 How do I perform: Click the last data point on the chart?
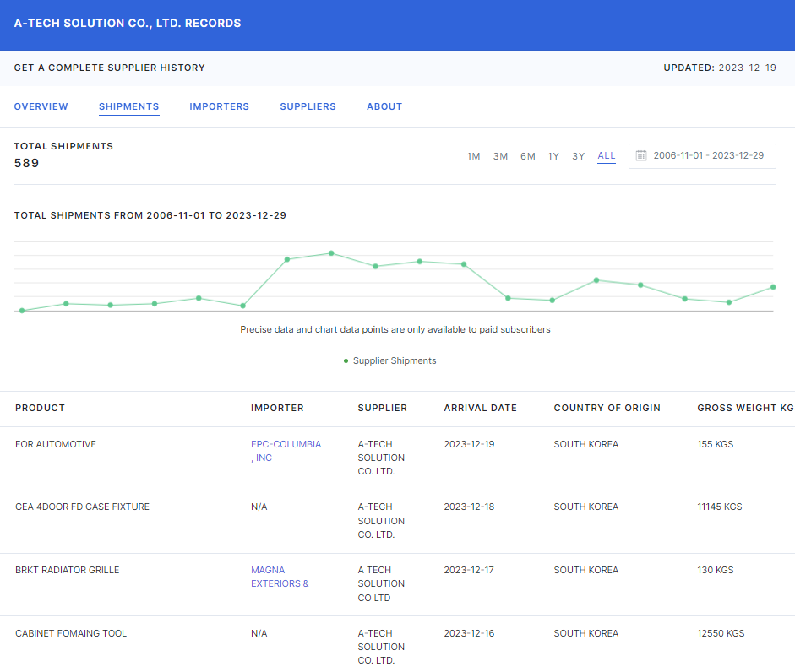(773, 287)
